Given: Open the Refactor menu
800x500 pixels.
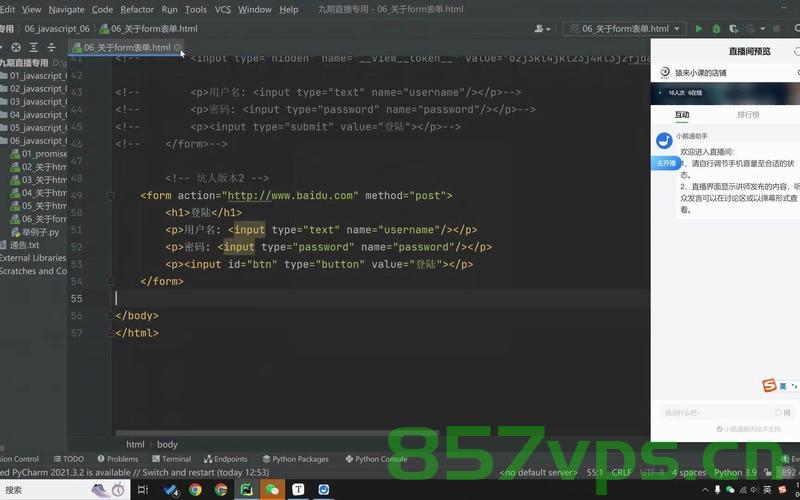Looking at the screenshot, I should click(x=137, y=10).
